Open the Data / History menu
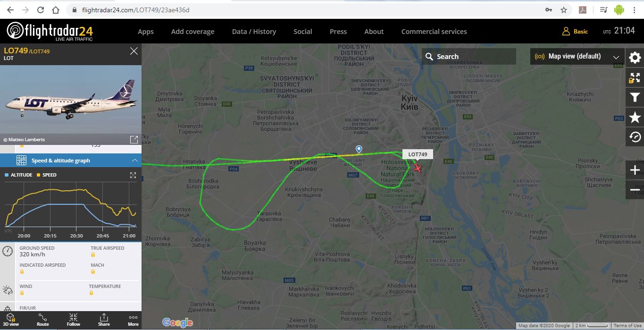Image resolution: width=644 pixels, height=330 pixels. pos(254,32)
